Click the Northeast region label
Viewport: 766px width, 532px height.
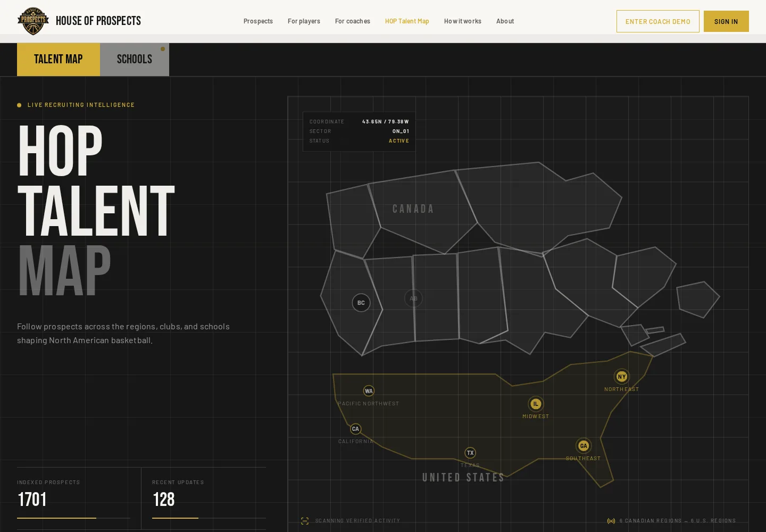coord(621,389)
